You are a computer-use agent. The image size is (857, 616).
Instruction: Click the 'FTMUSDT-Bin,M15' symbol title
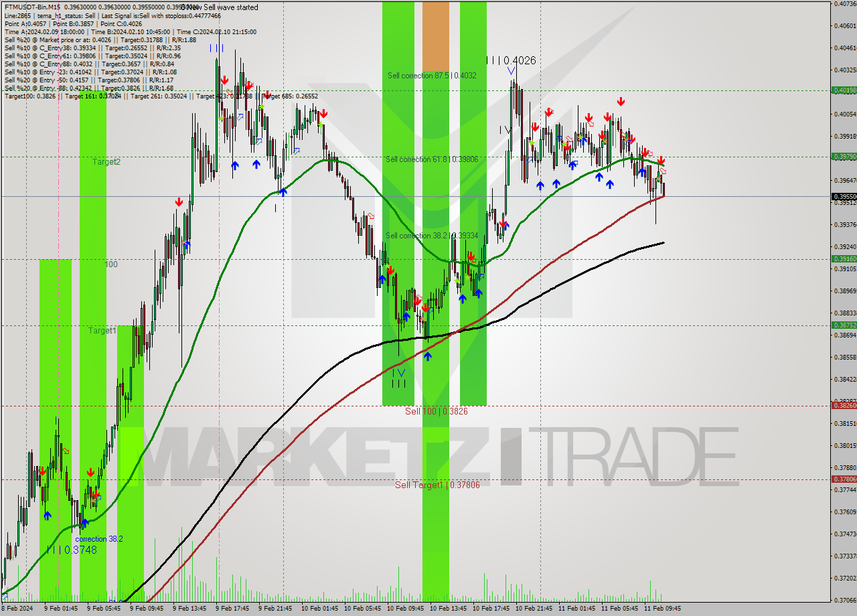tap(33, 7)
